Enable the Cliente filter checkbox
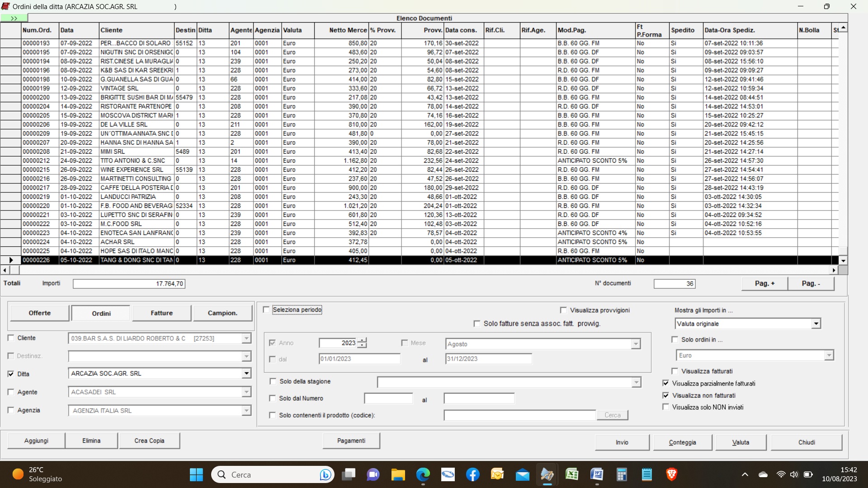The width and height of the screenshot is (868, 488). click(11, 338)
